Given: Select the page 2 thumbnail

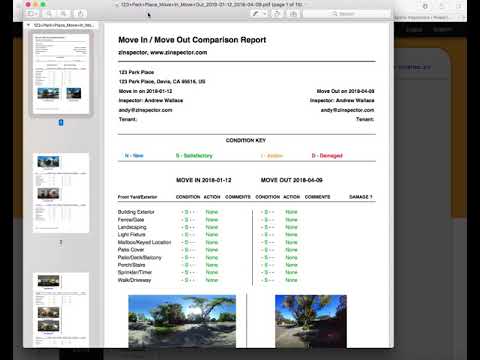Looking at the screenshot, I should [61, 193].
